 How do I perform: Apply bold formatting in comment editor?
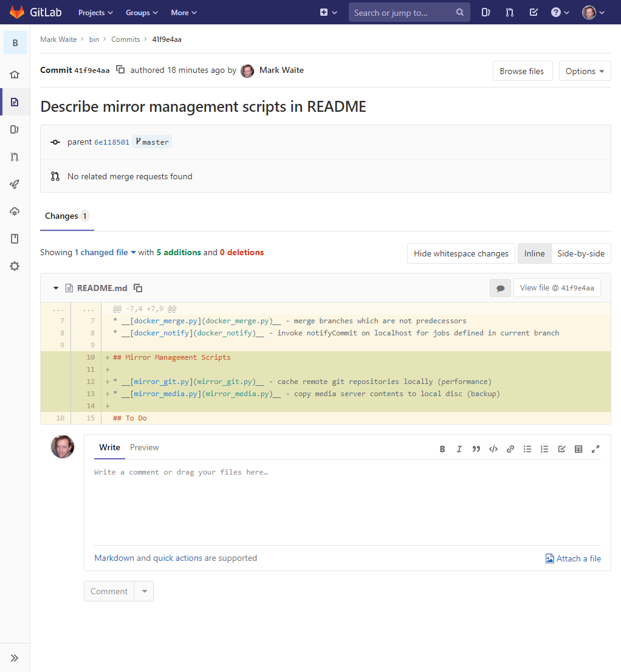click(x=442, y=449)
